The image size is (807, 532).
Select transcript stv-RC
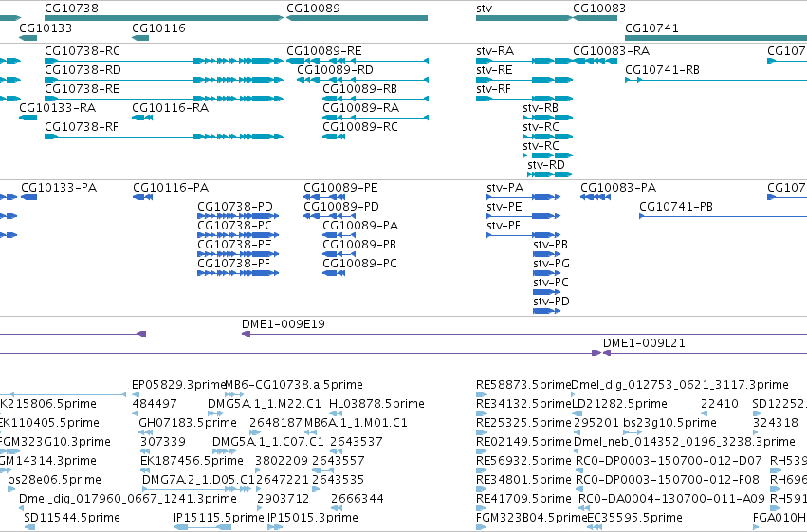541,146
